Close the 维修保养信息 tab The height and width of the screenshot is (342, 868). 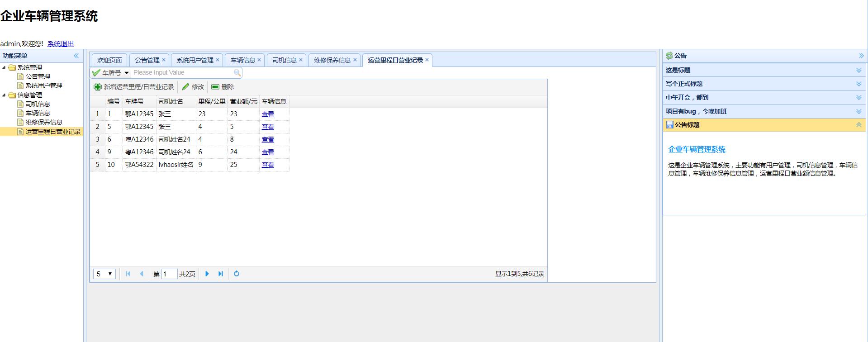point(355,60)
